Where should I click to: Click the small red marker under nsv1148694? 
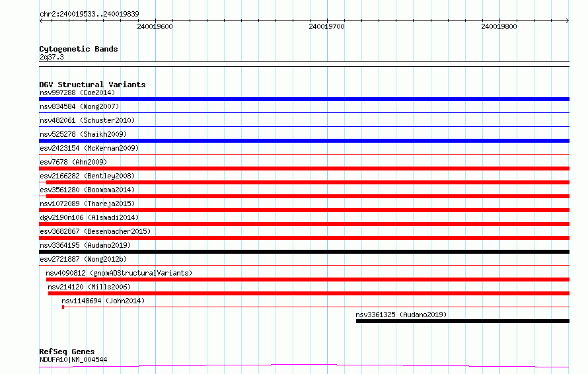tap(63, 307)
